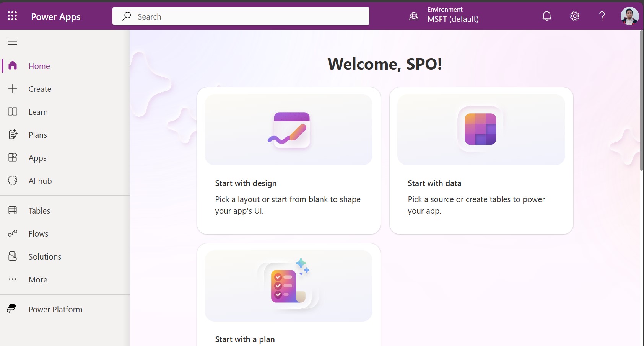Choose the Start with data card

click(x=481, y=161)
